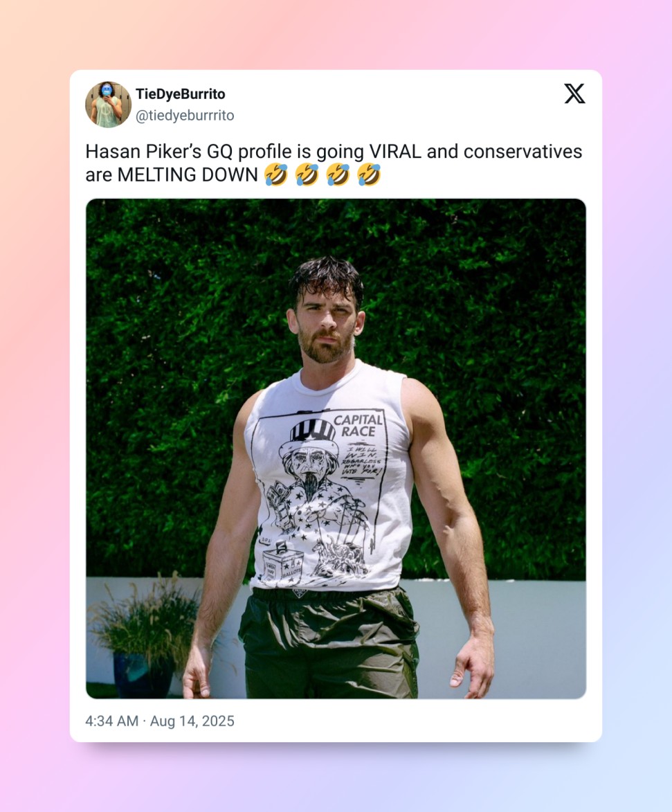The height and width of the screenshot is (812, 672).
Task: Click the 4:34 AM timestamp
Action: pos(111,721)
